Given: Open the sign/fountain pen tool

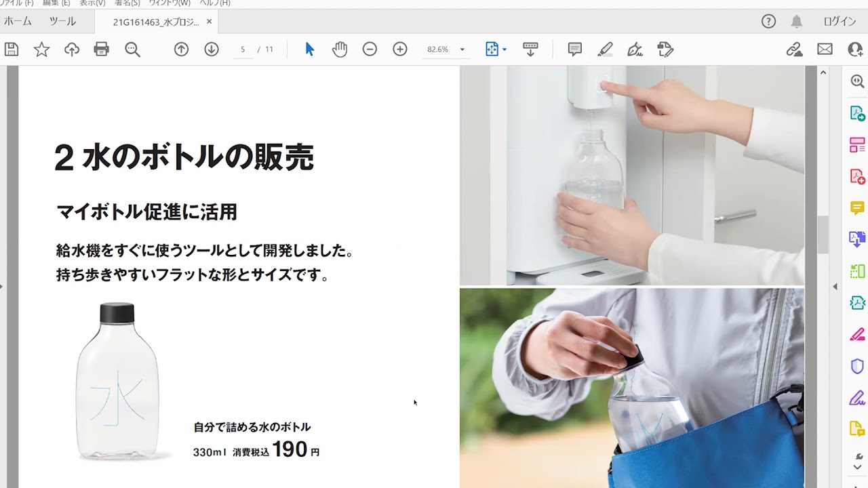Looking at the screenshot, I should pyautogui.click(x=635, y=49).
